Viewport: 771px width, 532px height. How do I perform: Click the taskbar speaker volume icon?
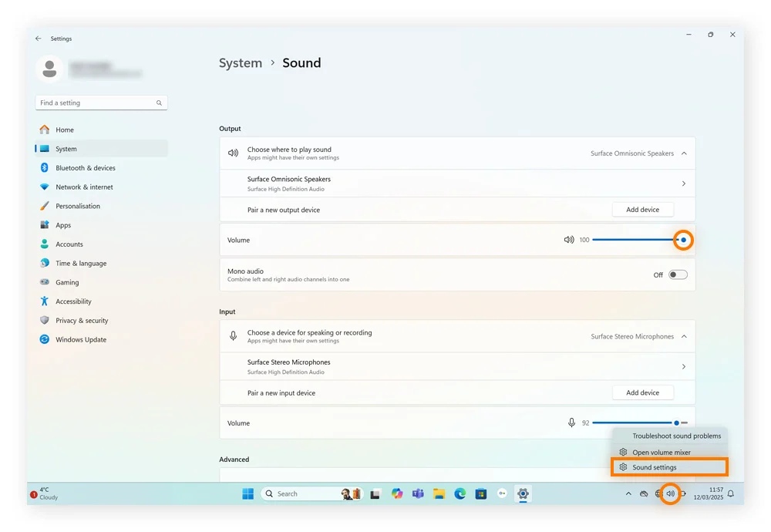tap(670, 493)
